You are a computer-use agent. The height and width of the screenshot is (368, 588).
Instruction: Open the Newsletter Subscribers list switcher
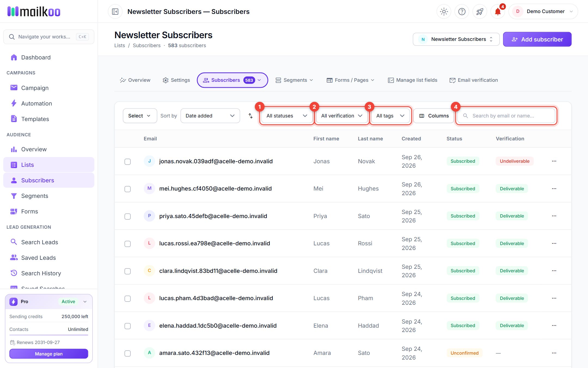(x=456, y=39)
